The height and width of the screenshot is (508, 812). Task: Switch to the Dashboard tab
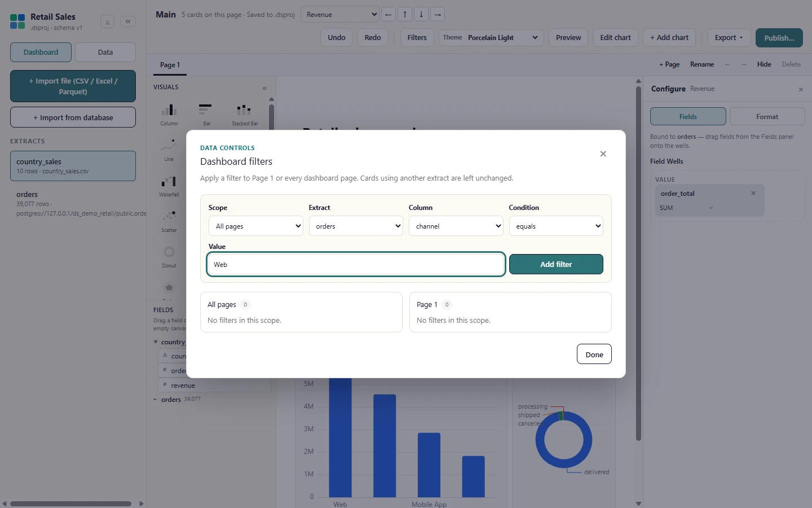pos(41,52)
